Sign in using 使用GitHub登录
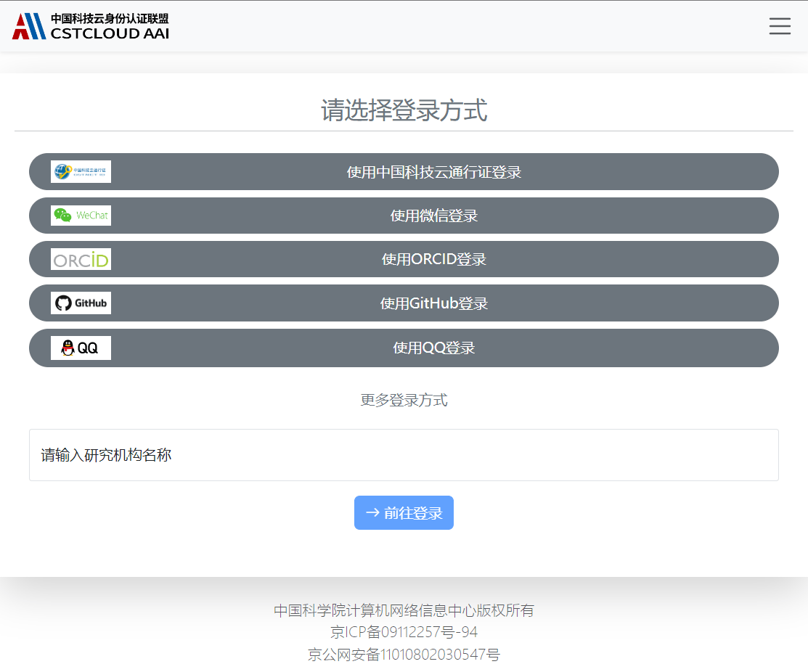The height and width of the screenshot is (672, 808). point(433,303)
